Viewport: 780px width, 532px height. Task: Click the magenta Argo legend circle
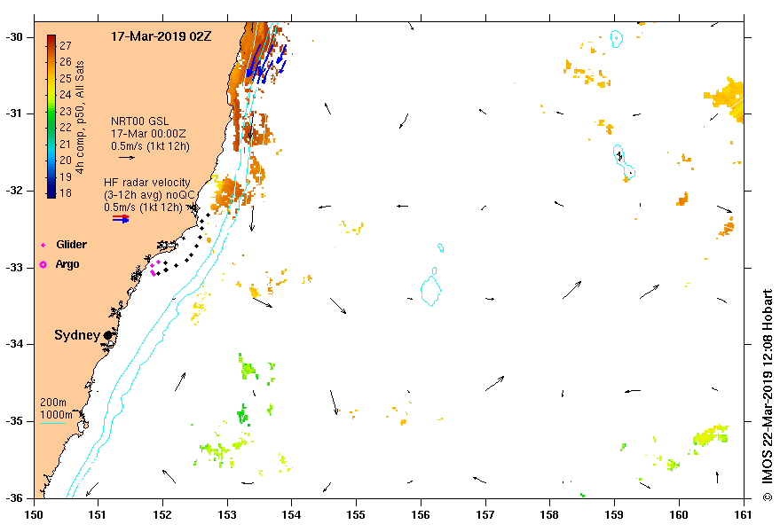[x=43, y=264]
